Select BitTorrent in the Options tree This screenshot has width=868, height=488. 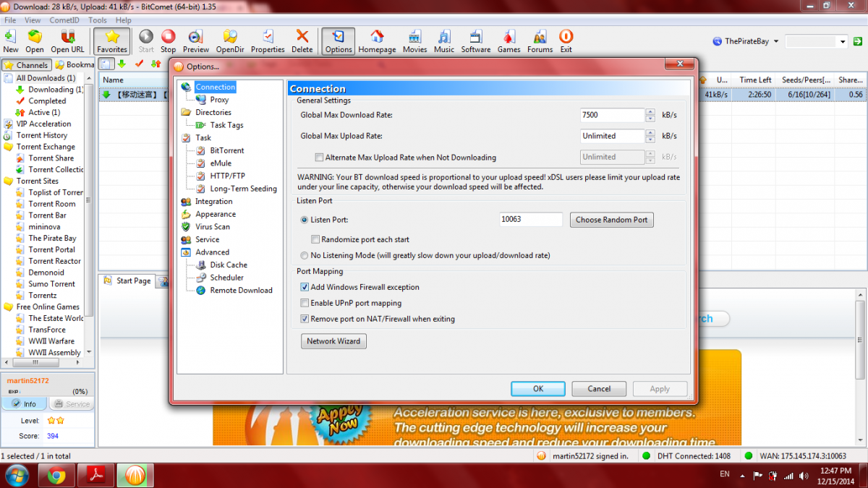(226, 150)
